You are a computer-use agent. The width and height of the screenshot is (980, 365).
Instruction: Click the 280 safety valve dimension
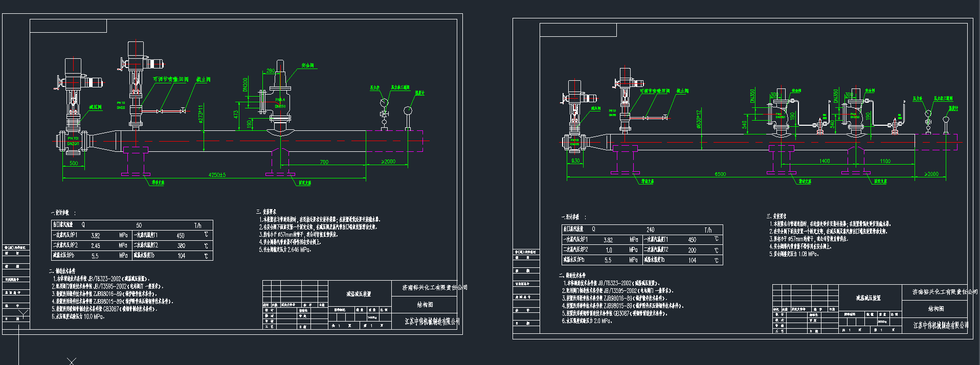point(270,71)
